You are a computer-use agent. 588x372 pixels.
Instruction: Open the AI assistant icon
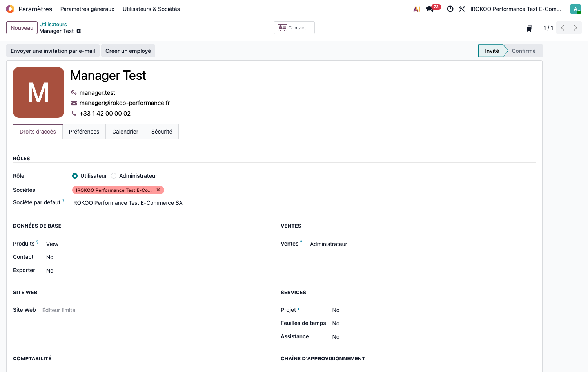pyautogui.click(x=417, y=9)
